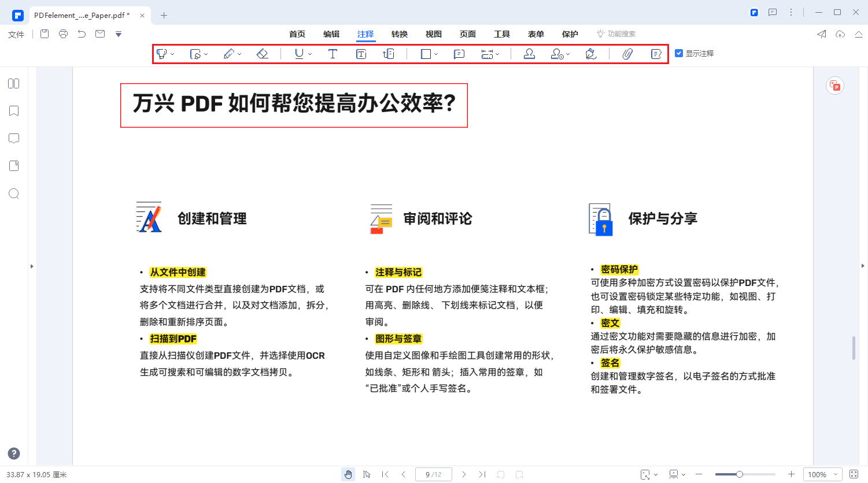Add a sticky note comment
Screen dimensions: 868x483
(459, 54)
